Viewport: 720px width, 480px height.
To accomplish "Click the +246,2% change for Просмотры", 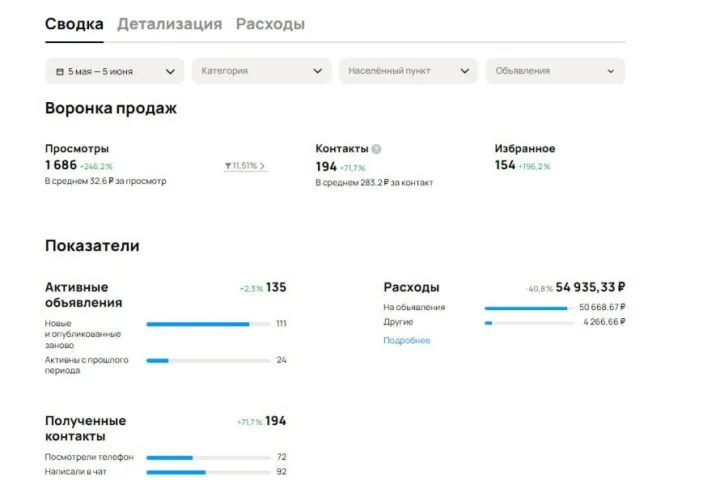I will [x=96, y=166].
